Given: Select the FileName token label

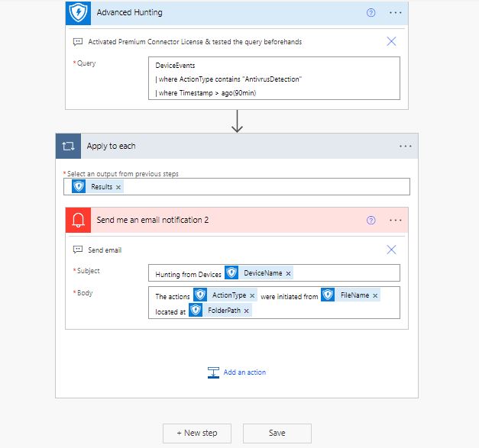Looking at the screenshot, I should (354, 295).
